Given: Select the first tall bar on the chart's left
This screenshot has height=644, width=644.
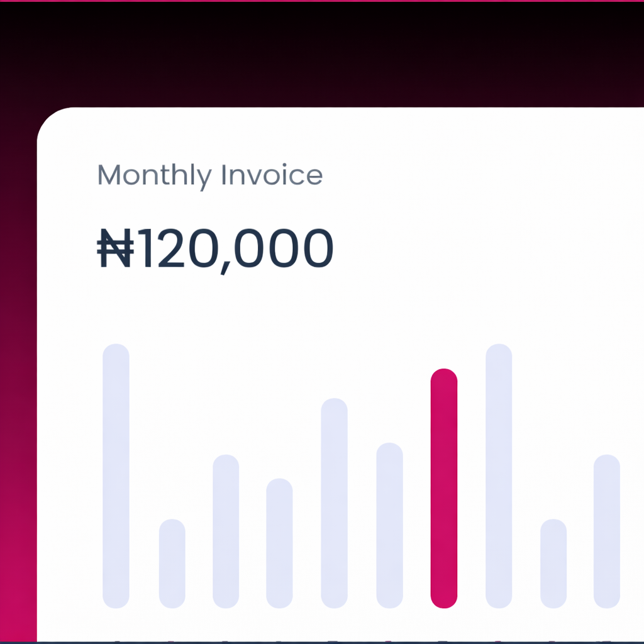Looking at the screenshot, I should (116, 475).
